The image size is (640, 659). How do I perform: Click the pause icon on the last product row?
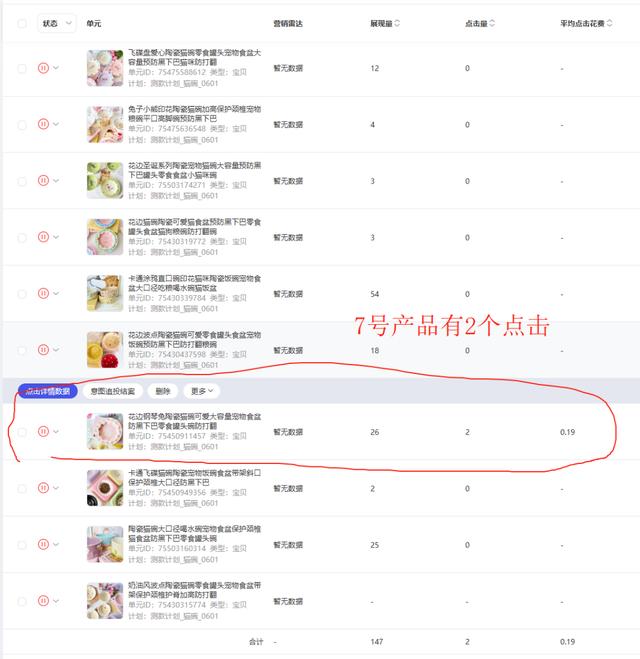pos(43,601)
